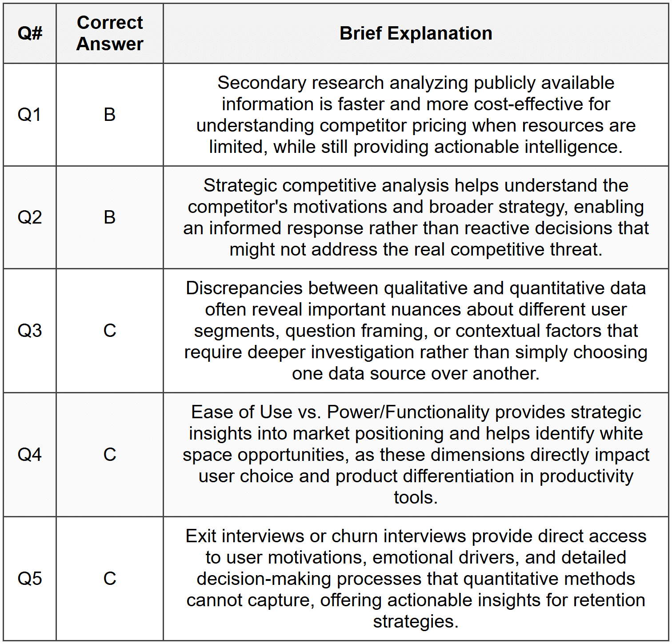Select the Q3 row label cell
672x644 pixels.
pos(30,331)
